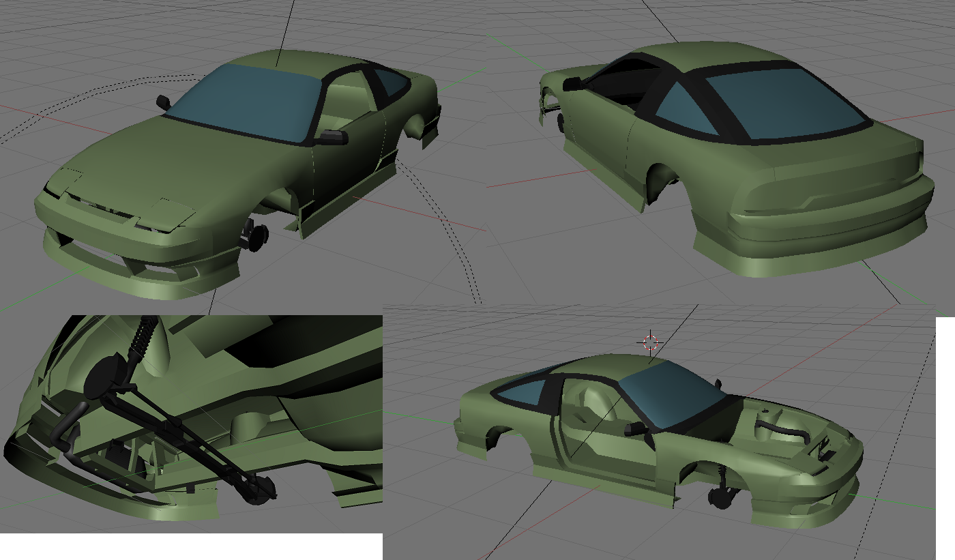This screenshot has height=560, width=955.
Task: Select the windshield of the front-view car
Action: point(246,102)
